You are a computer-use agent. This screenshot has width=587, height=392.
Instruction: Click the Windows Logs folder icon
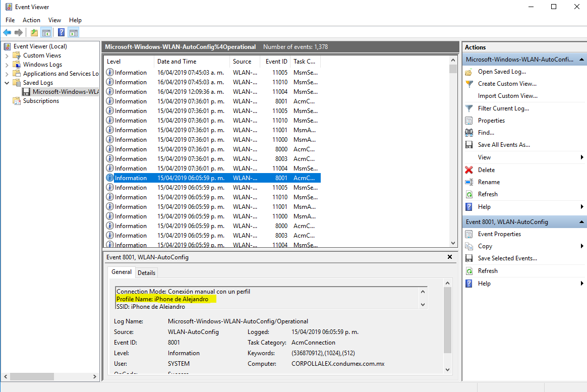tap(17, 65)
